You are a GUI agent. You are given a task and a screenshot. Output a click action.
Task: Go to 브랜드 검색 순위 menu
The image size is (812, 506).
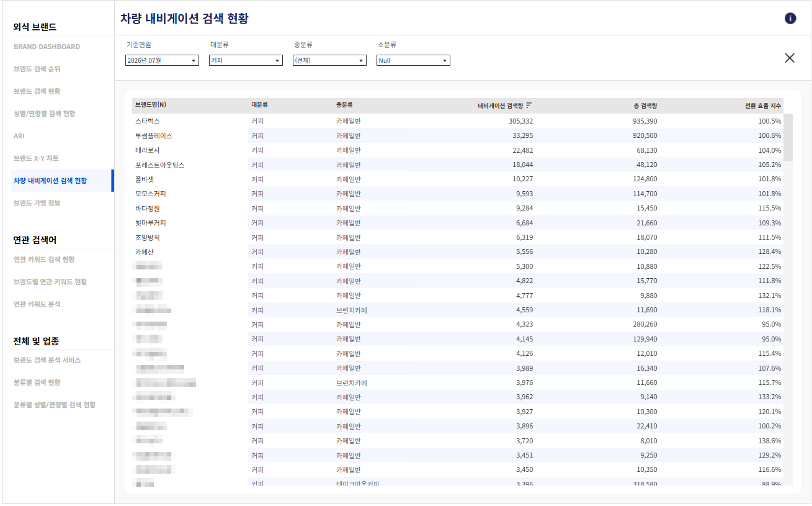(x=37, y=69)
